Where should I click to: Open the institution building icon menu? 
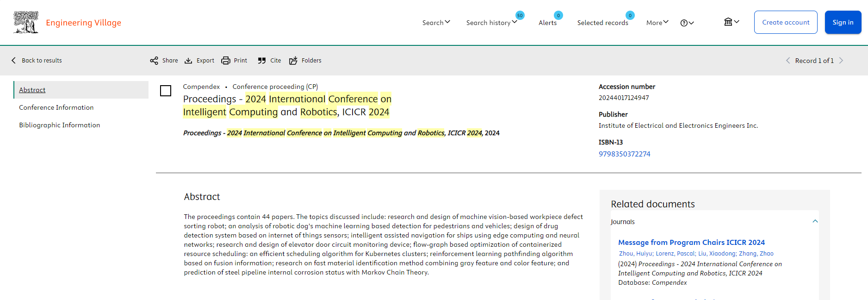click(x=732, y=22)
